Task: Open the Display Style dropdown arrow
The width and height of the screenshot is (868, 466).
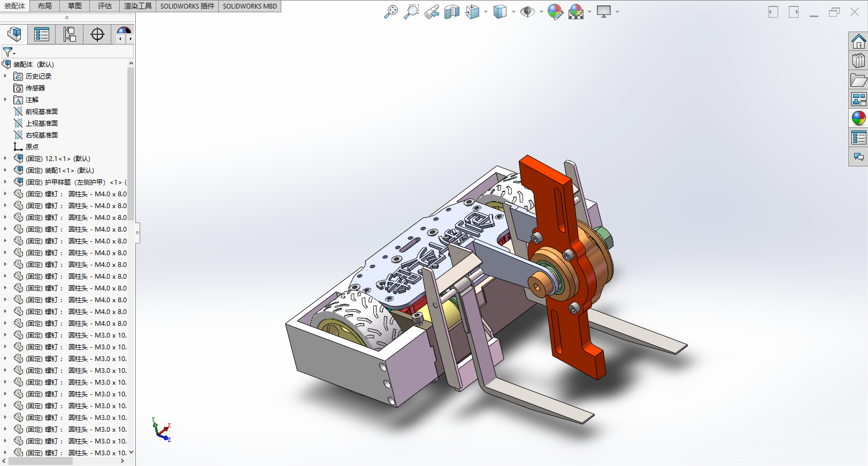Action: click(x=513, y=12)
